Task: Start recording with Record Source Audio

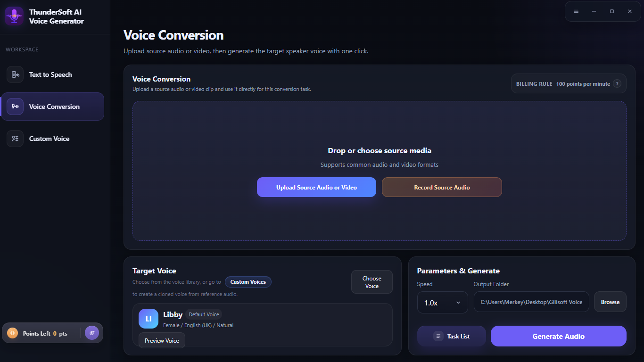Action: 442,187
